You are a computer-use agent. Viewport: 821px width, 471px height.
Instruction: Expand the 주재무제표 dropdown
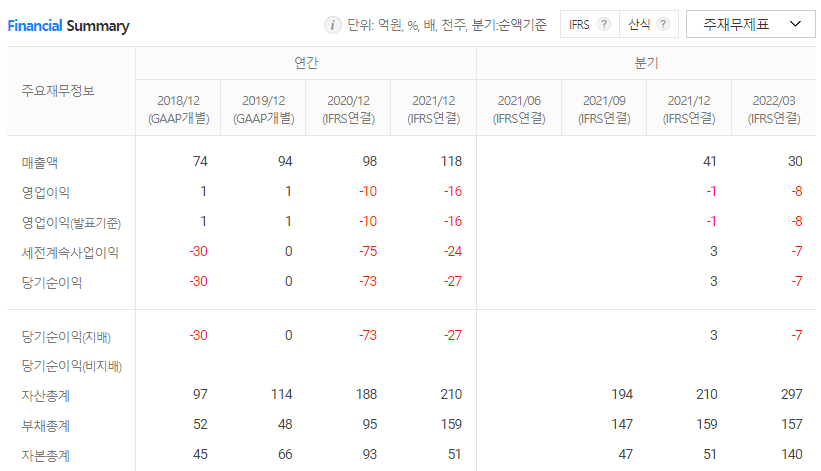[750, 24]
